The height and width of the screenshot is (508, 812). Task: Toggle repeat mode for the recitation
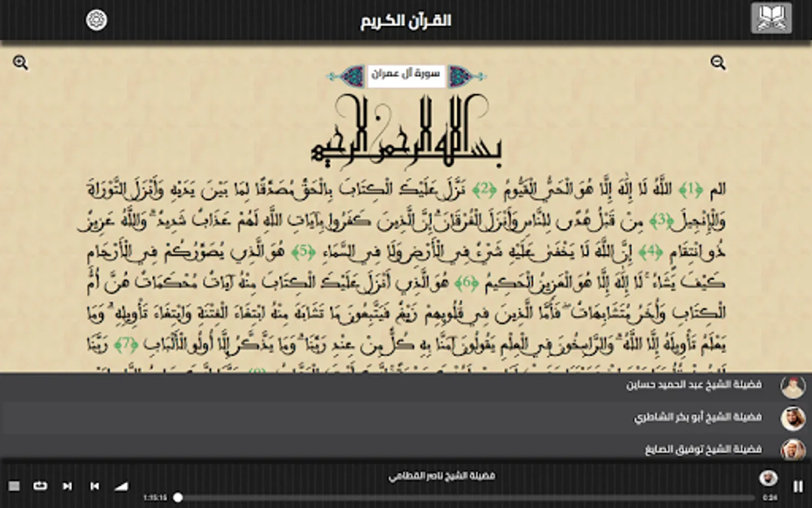pyautogui.click(x=40, y=485)
